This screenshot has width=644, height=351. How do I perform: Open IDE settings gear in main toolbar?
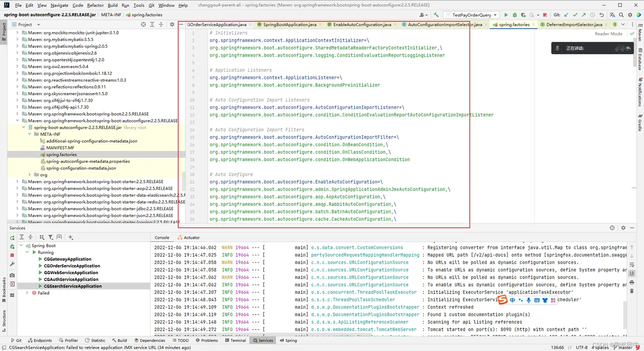[x=630, y=15]
